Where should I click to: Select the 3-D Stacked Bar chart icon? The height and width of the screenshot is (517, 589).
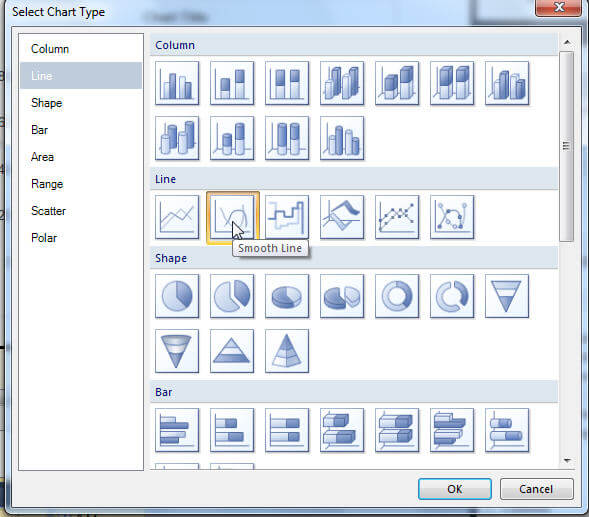pos(342,430)
